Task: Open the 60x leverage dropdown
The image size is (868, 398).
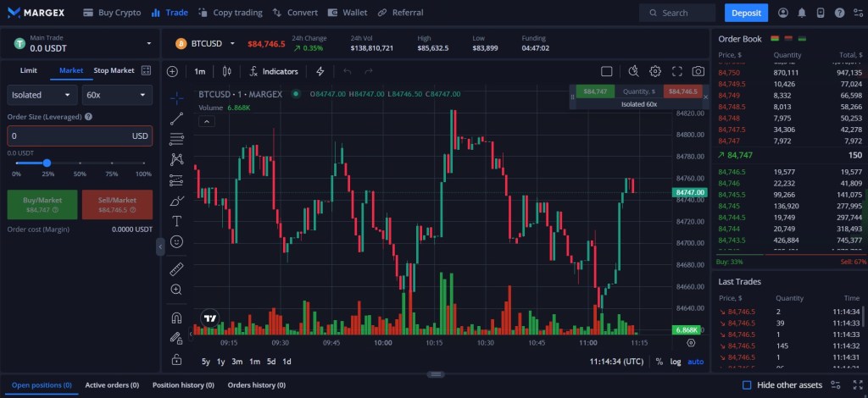Action: click(117, 95)
